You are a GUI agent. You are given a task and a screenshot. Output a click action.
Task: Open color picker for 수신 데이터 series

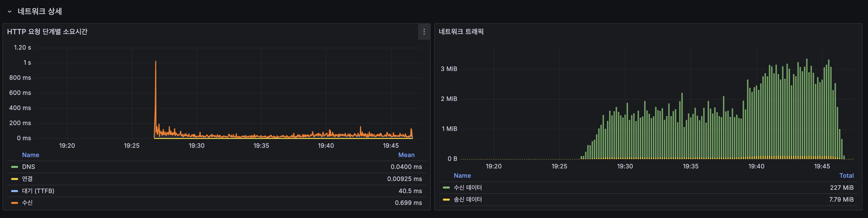click(x=446, y=188)
